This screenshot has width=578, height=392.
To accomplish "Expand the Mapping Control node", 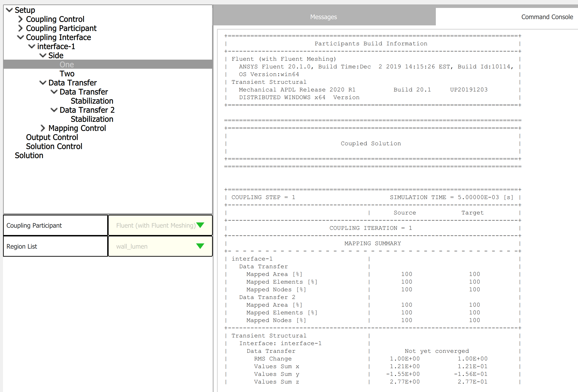I will 43,128.
